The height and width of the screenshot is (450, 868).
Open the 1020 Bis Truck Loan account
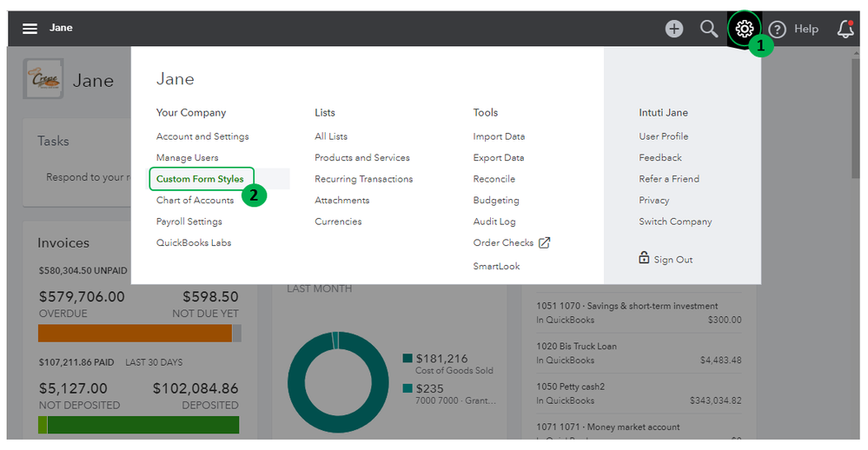click(x=639, y=353)
